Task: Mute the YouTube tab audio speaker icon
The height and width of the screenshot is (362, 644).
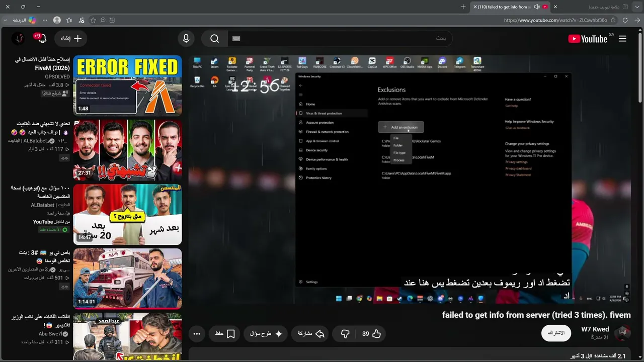Action: coord(537,7)
